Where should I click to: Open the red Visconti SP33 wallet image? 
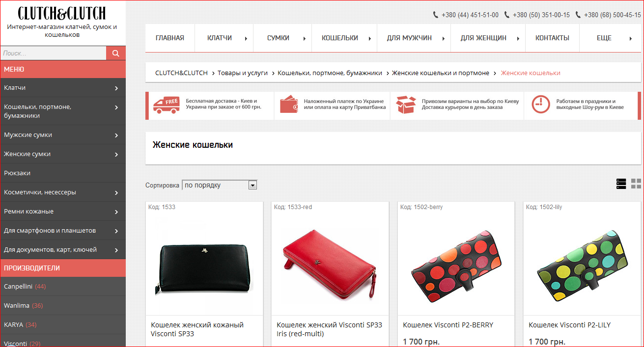point(330,263)
